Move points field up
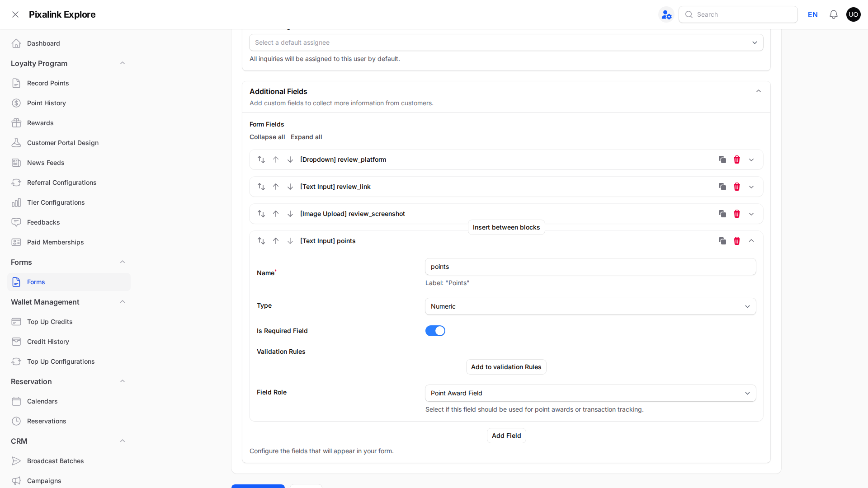 [x=276, y=241]
